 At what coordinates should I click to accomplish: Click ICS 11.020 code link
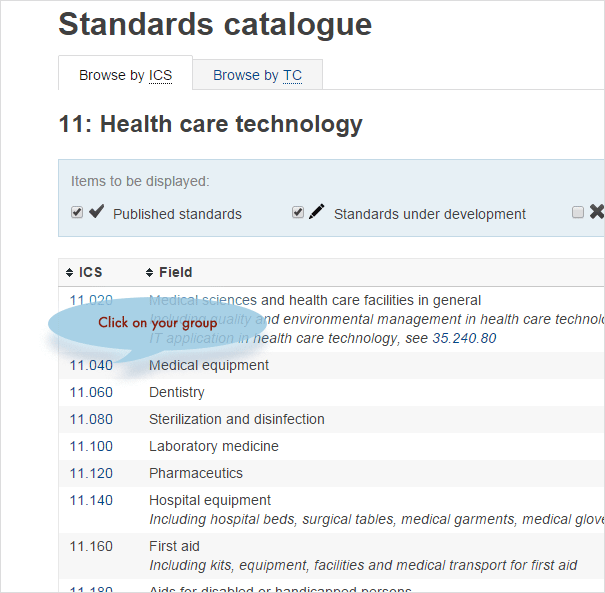(x=91, y=300)
